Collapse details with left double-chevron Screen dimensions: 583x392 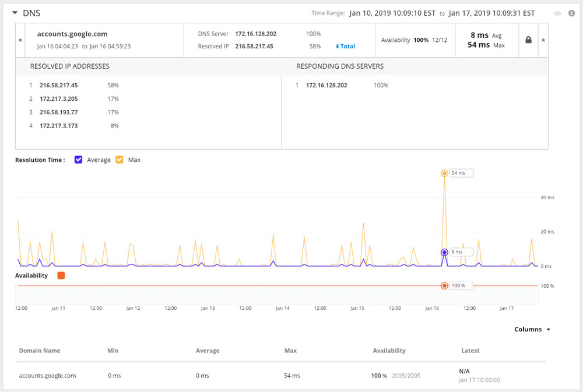click(x=20, y=40)
